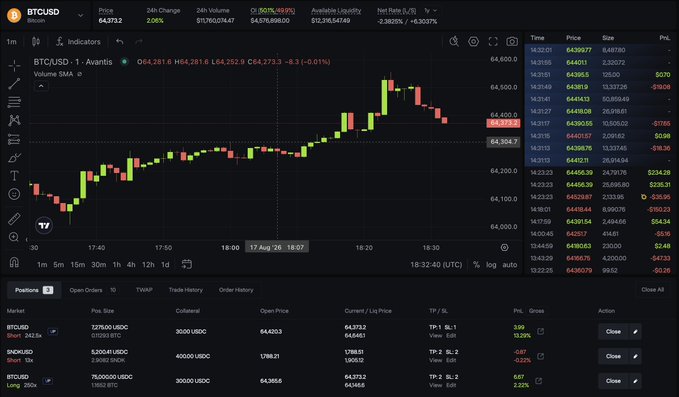Open the Fibonacci retracement tool

(x=14, y=102)
